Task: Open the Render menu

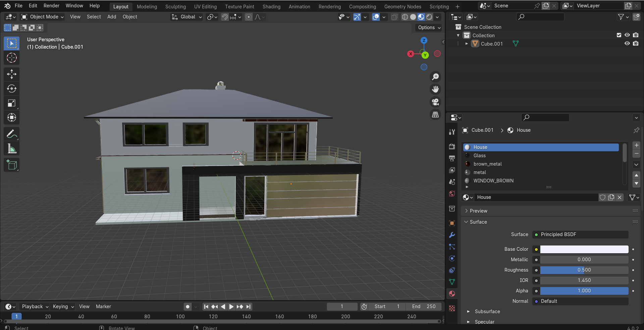Action: (51, 6)
